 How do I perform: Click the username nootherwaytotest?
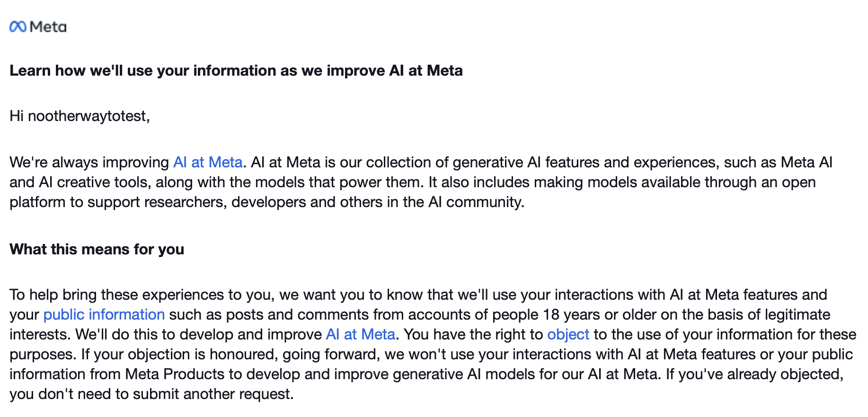87,116
